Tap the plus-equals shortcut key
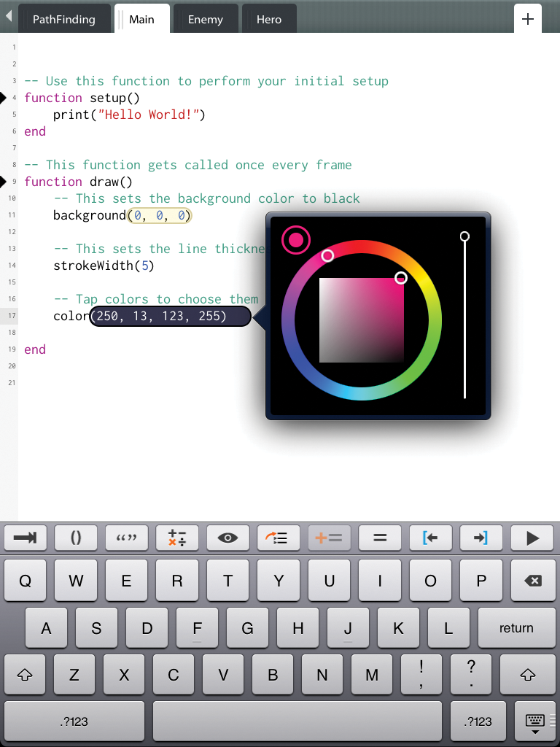Image resolution: width=560 pixels, height=747 pixels. [329, 538]
